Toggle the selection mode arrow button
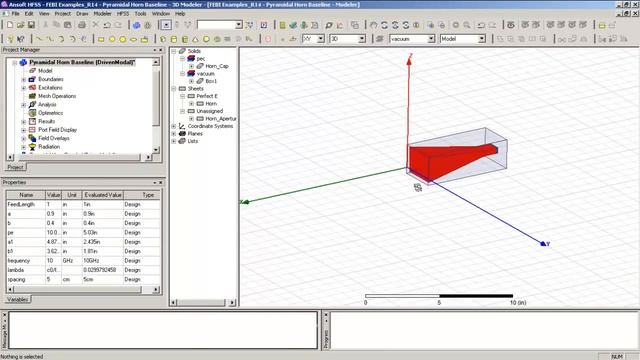Screen dimensions: 640x360 pyautogui.click(x=166, y=25)
